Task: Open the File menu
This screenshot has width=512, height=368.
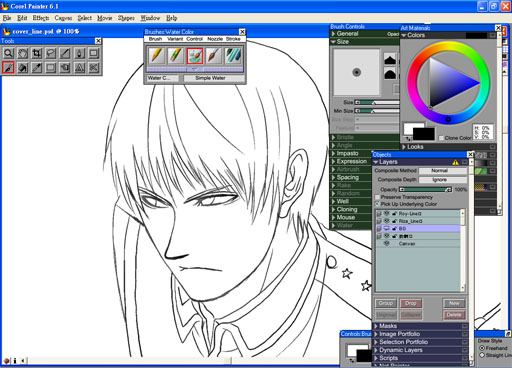Action: 7,18
